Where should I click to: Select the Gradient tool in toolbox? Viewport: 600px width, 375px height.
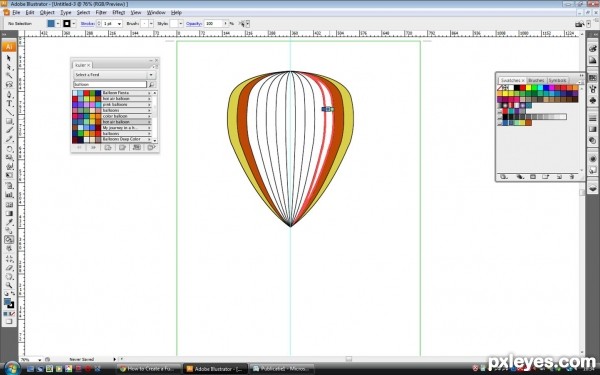tap(9, 213)
